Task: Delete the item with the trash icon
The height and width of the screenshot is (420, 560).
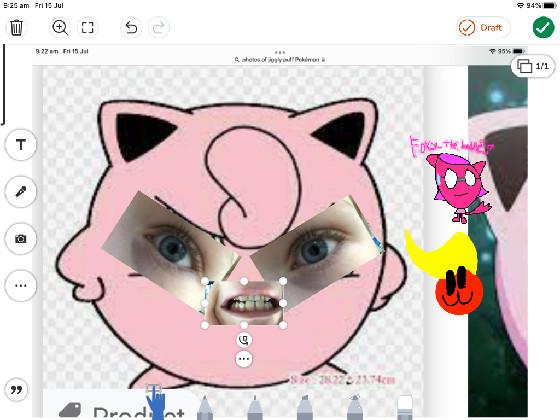Action: click(16, 28)
